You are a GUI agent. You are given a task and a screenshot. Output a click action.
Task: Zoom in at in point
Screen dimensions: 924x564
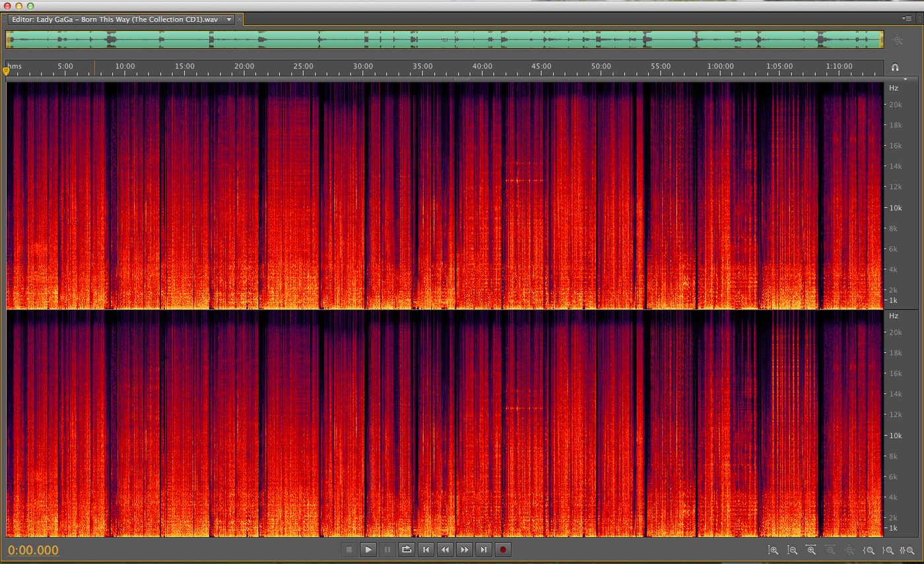click(x=869, y=550)
